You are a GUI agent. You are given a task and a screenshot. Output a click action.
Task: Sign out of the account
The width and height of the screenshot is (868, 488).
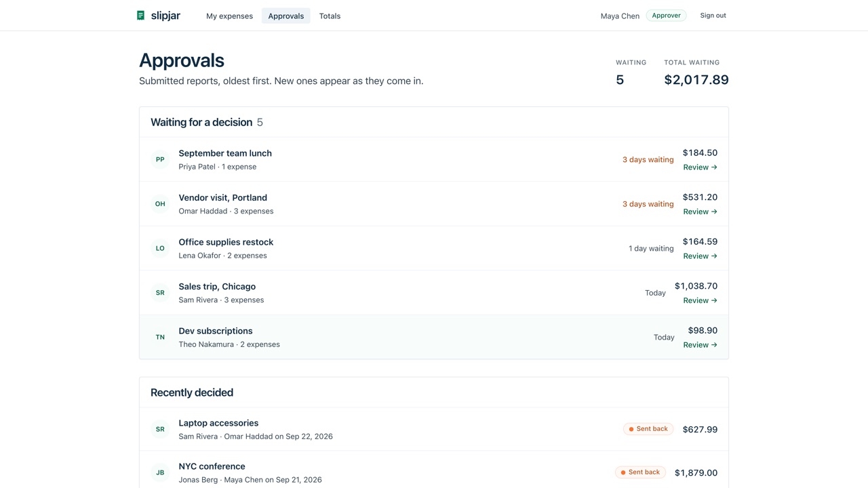713,16
